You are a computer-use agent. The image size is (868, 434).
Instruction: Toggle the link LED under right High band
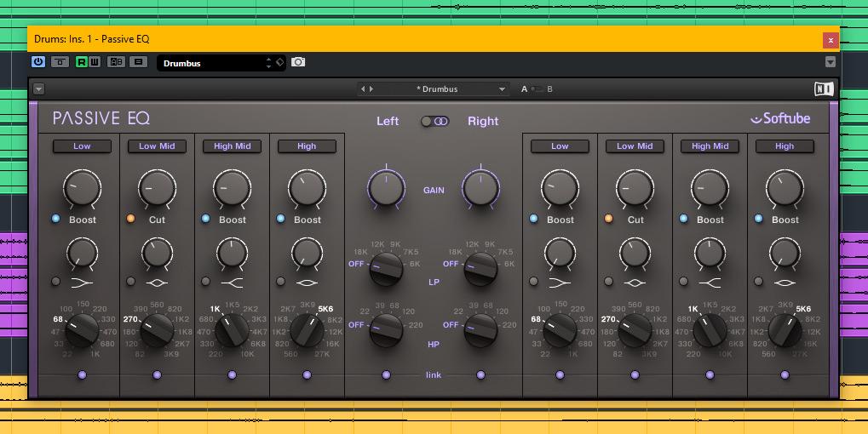pos(785,374)
